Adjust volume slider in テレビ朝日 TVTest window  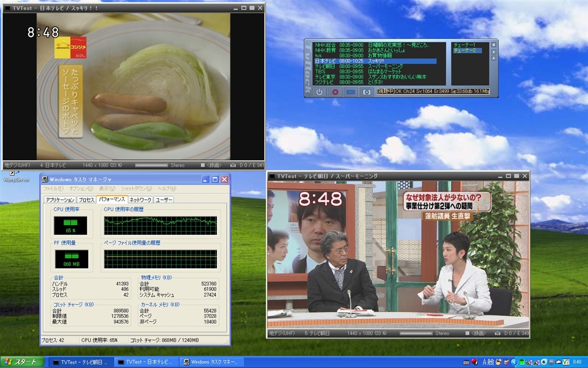tap(416, 333)
